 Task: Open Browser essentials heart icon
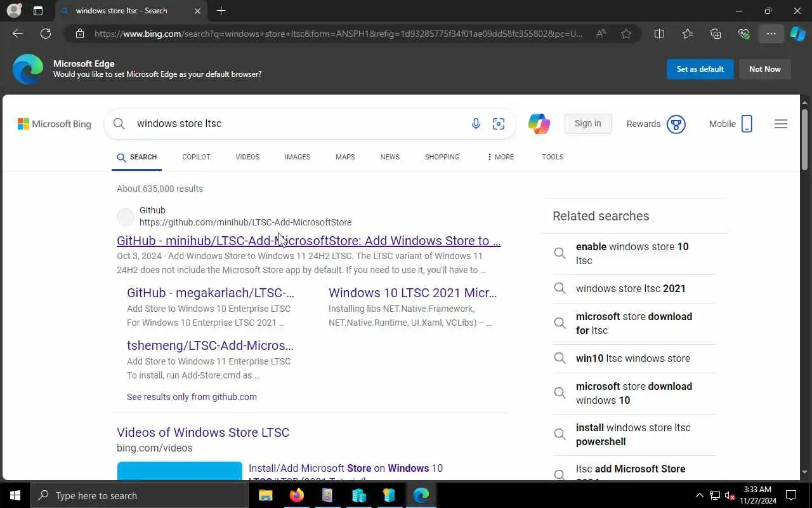coord(743,34)
